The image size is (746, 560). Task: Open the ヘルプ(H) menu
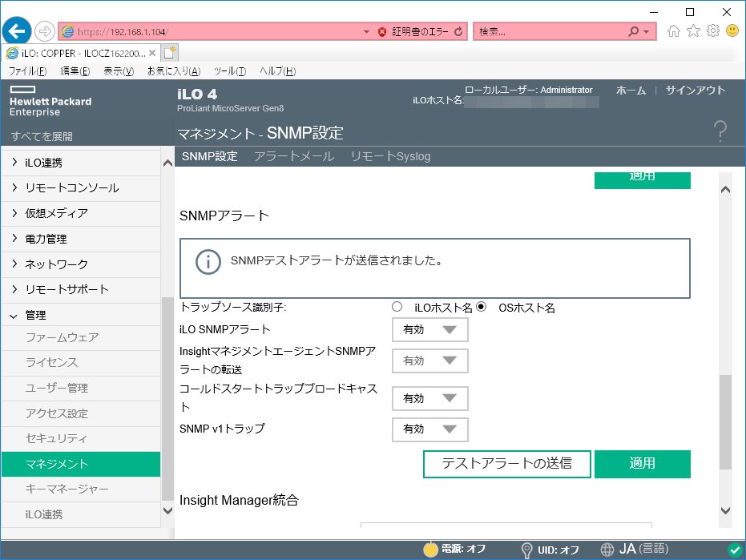[278, 71]
